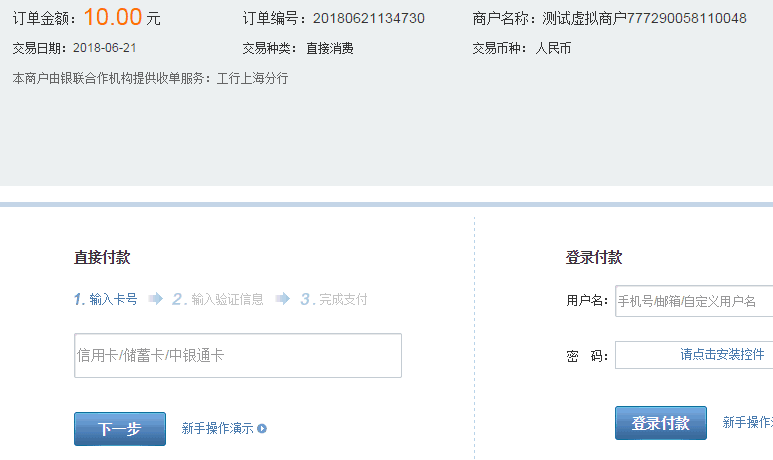Viewport: 773px width, 460px height.
Task: Open the 新手操作演示 link under direct payment
Action: 217,428
